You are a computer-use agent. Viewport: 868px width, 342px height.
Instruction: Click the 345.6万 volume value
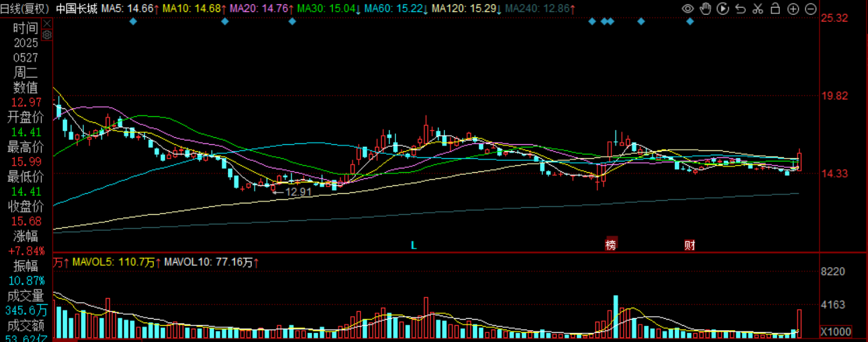26,310
